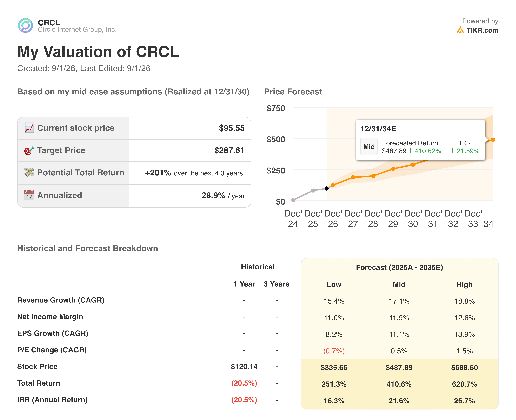516x420 pixels.
Task: Click the Mid forecast column header
Action: pyautogui.click(x=399, y=285)
